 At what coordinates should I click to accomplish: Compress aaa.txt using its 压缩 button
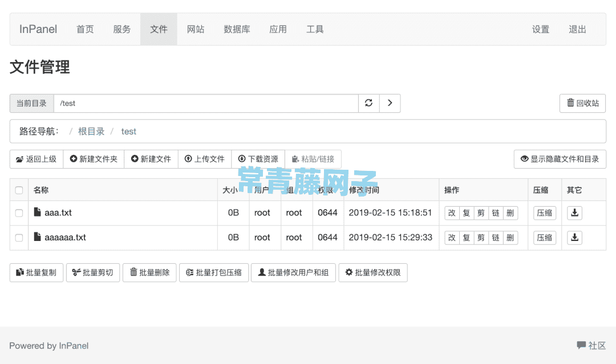544,212
